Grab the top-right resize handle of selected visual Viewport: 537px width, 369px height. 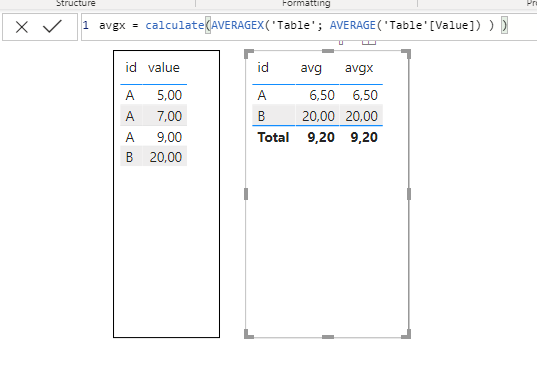(x=406, y=54)
